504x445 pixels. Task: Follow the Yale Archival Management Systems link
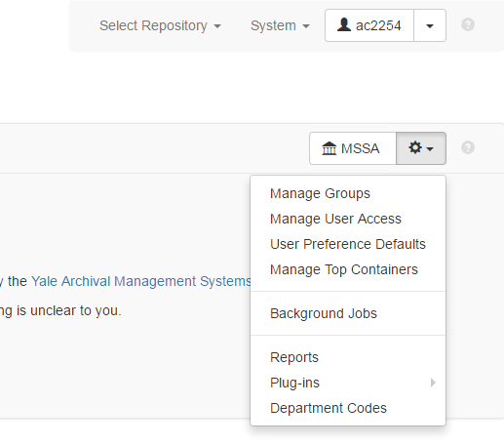pos(141,281)
